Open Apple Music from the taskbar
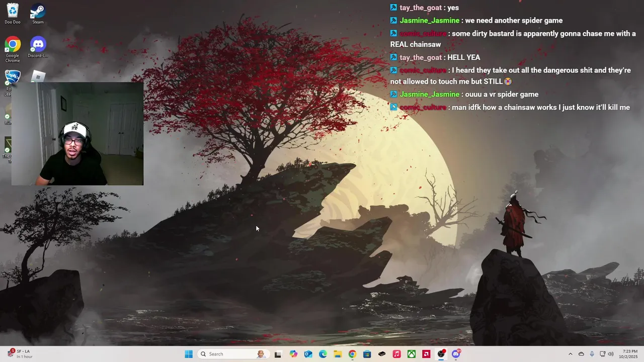 [396, 354]
